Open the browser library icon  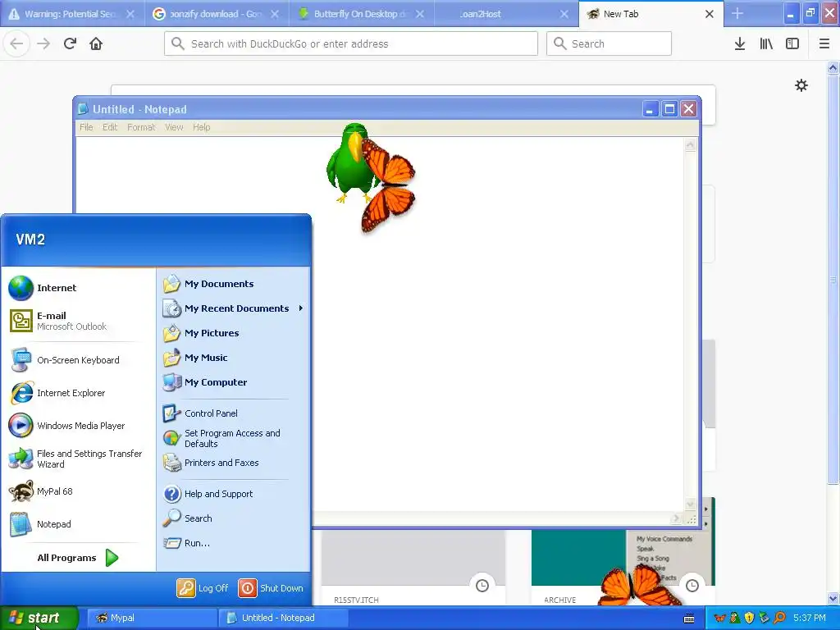click(x=766, y=44)
